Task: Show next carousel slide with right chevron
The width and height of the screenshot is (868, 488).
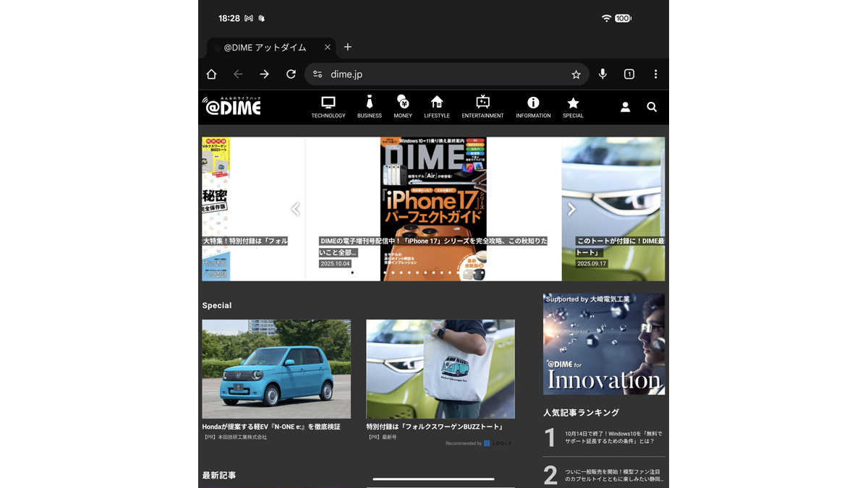Action: tap(571, 209)
